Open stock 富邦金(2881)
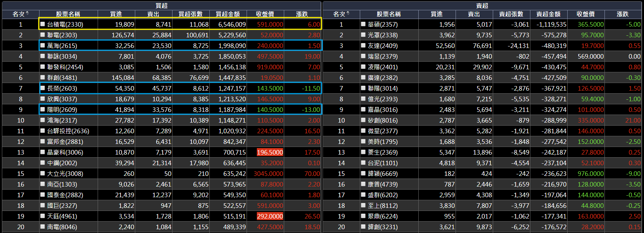The image size is (644, 233). click(x=65, y=142)
